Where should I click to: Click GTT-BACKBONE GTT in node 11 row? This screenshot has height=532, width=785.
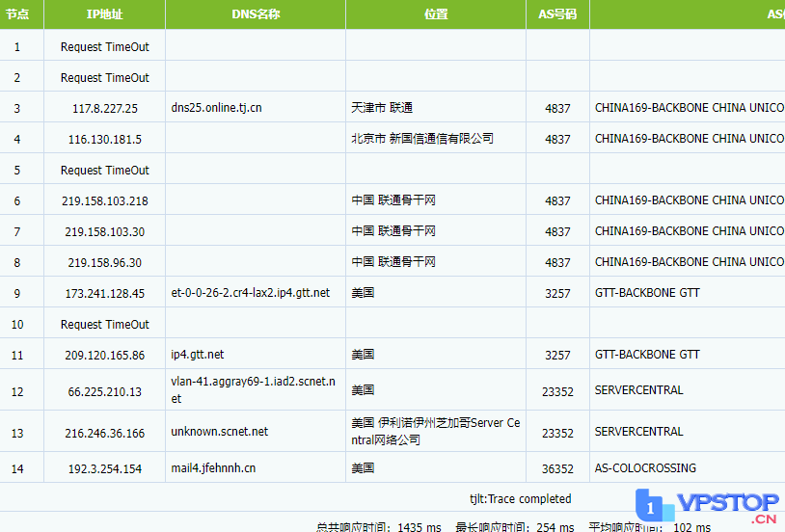pyautogui.click(x=647, y=355)
